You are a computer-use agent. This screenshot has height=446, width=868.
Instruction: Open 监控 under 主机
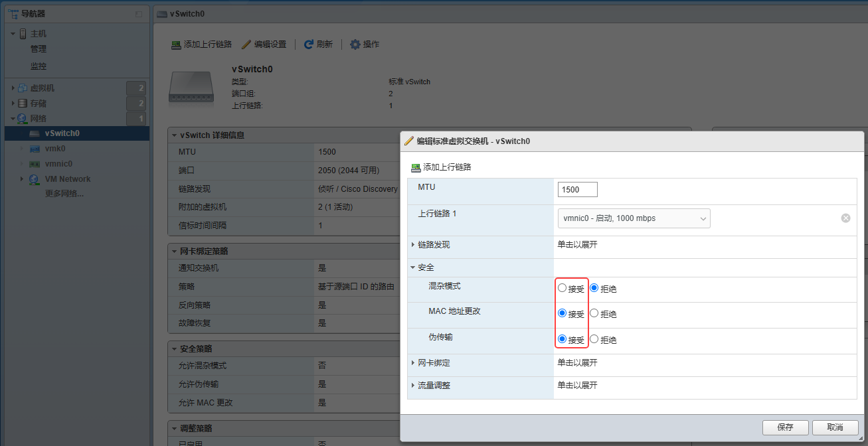click(39, 66)
